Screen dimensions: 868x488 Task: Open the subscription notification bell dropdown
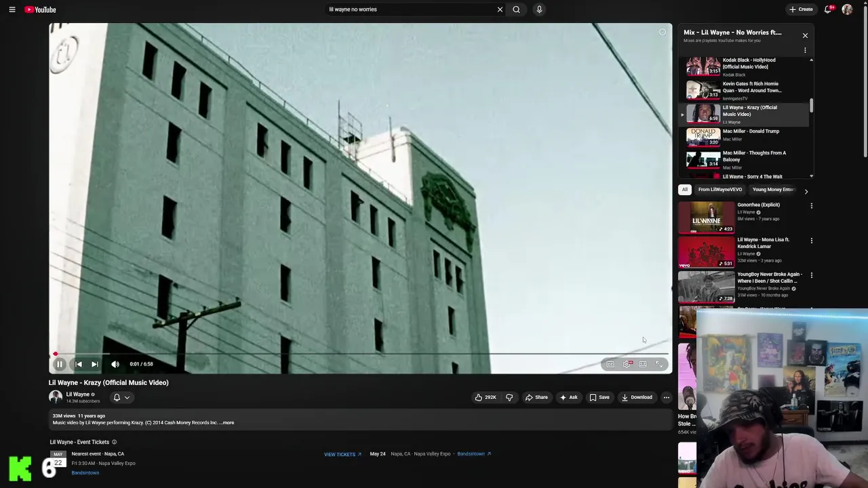point(121,397)
